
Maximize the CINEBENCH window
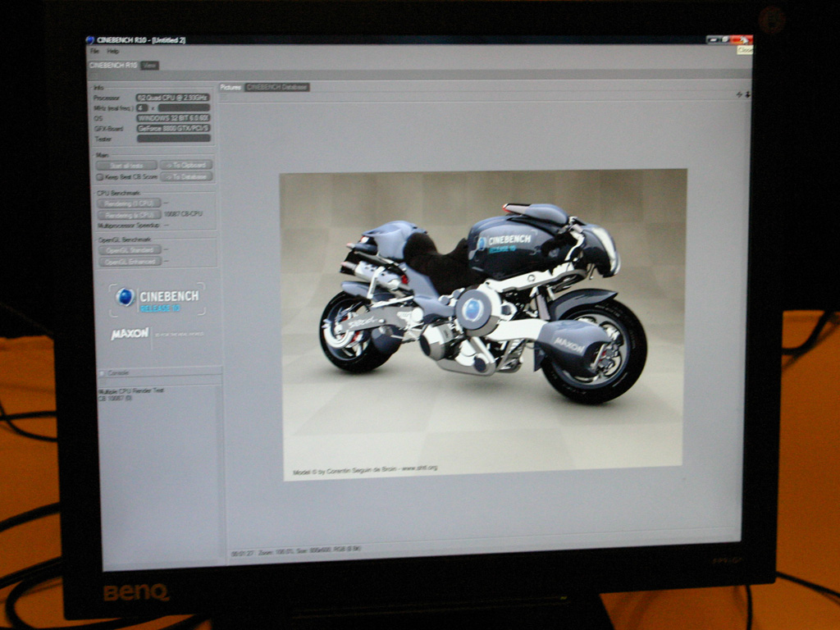click(724, 39)
